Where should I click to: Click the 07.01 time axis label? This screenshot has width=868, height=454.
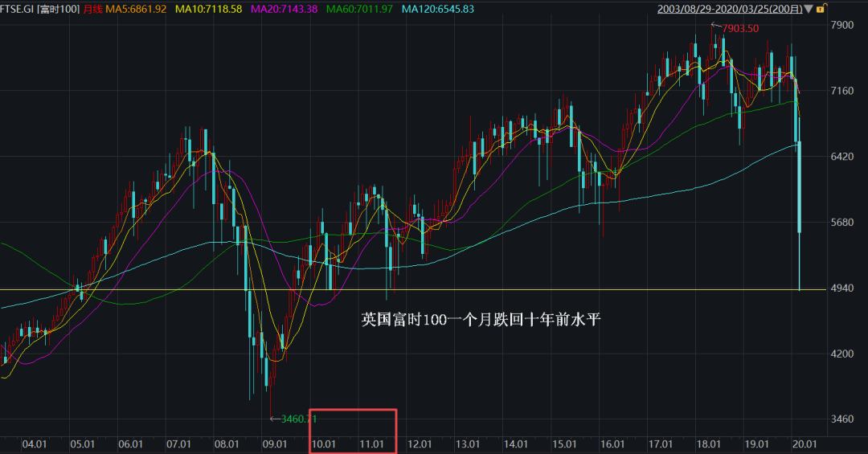click(x=178, y=444)
